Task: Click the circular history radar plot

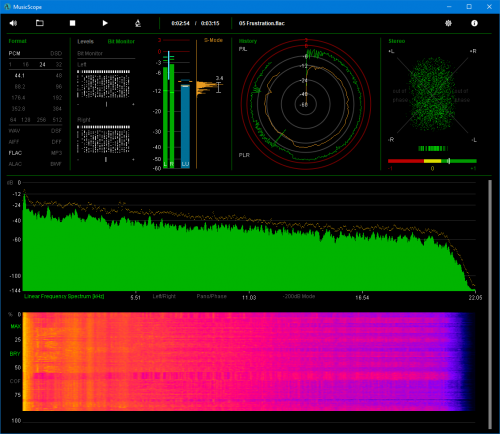Action: pos(306,104)
